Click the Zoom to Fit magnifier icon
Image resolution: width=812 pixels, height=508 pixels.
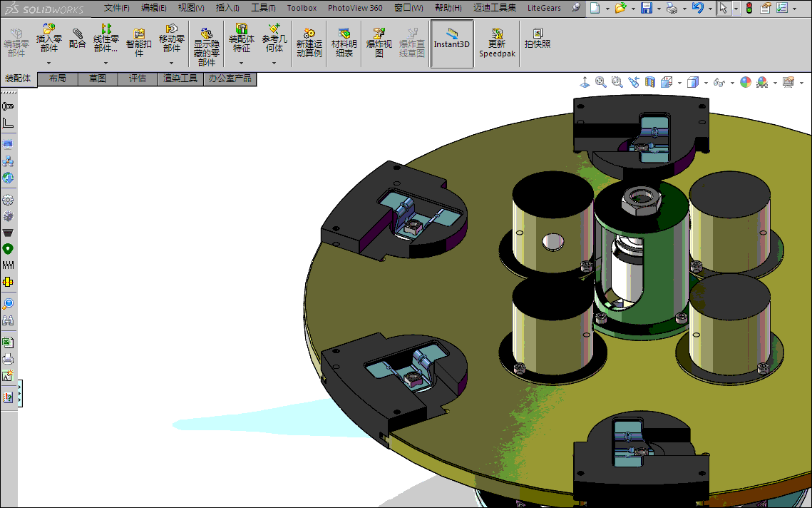[x=601, y=83]
